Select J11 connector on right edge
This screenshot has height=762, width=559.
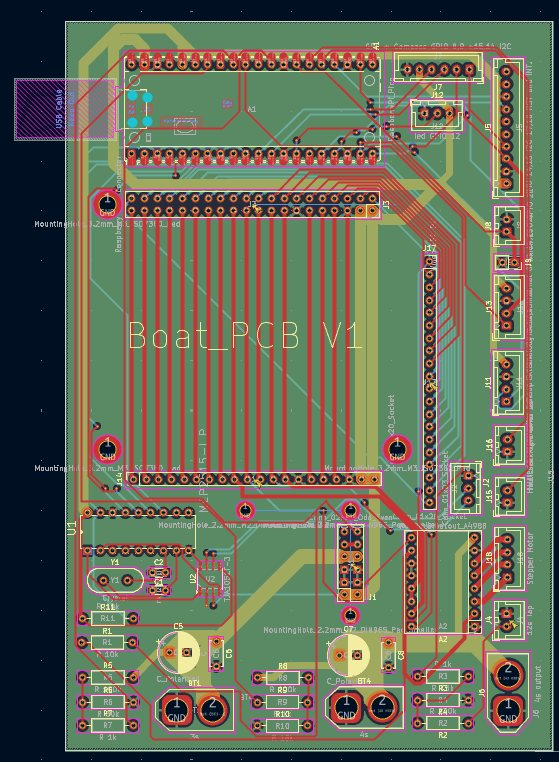pyautogui.click(x=508, y=383)
